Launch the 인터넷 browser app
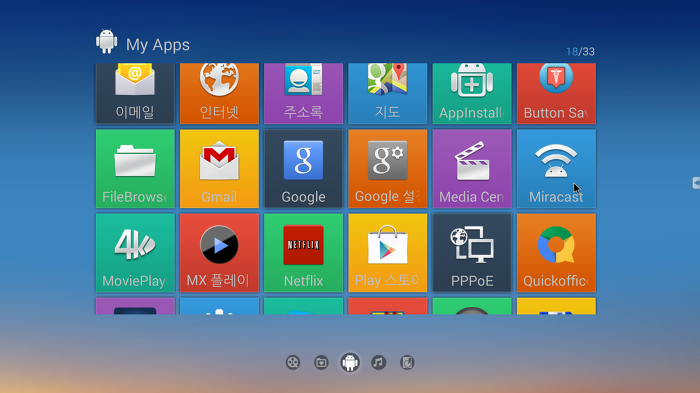 219,93
